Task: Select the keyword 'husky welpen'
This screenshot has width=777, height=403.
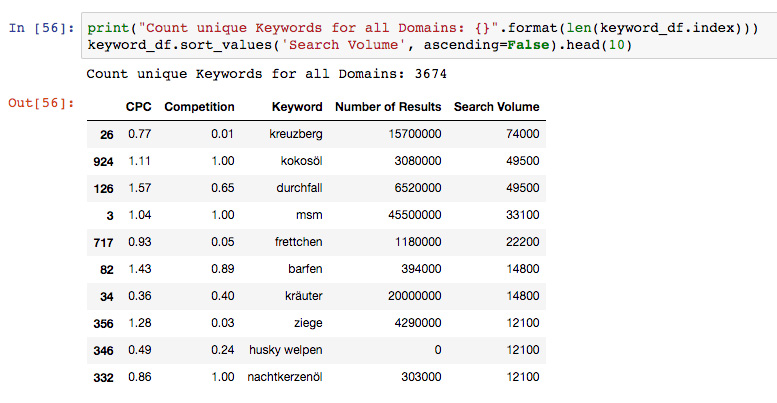Action: tap(285, 350)
